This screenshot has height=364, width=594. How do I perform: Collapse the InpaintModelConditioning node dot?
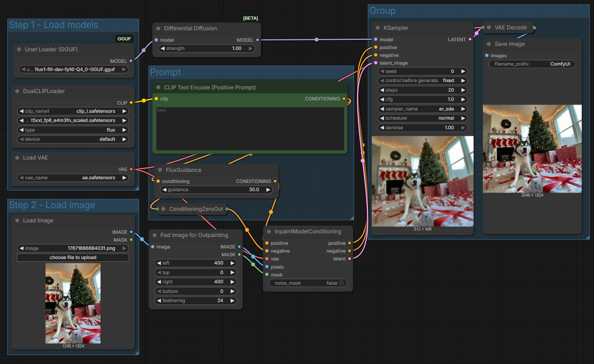(269, 232)
